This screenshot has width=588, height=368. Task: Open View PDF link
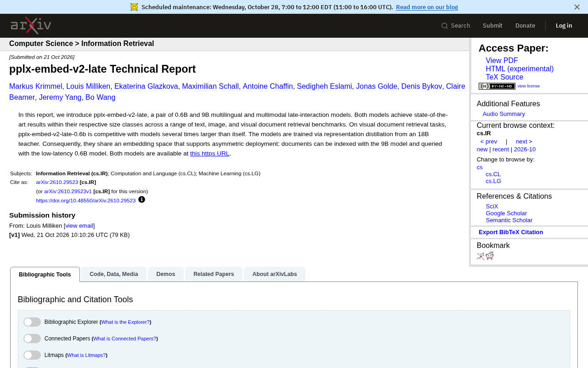click(502, 61)
